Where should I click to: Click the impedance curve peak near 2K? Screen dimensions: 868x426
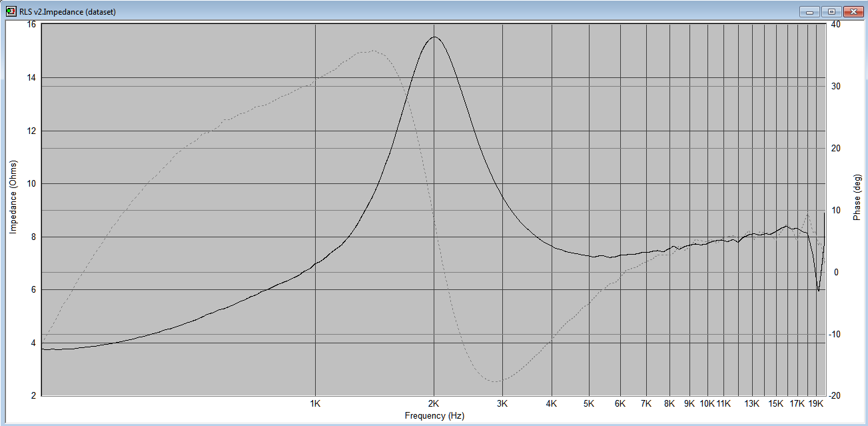(435, 37)
